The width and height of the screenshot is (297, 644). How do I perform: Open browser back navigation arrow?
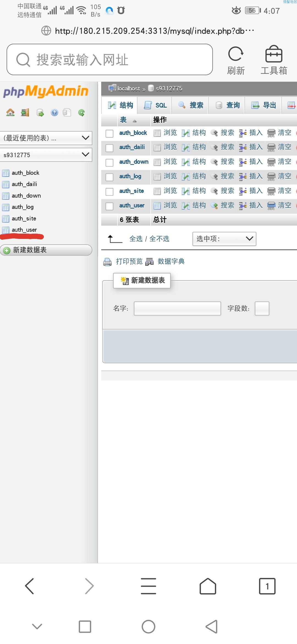tap(29, 586)
